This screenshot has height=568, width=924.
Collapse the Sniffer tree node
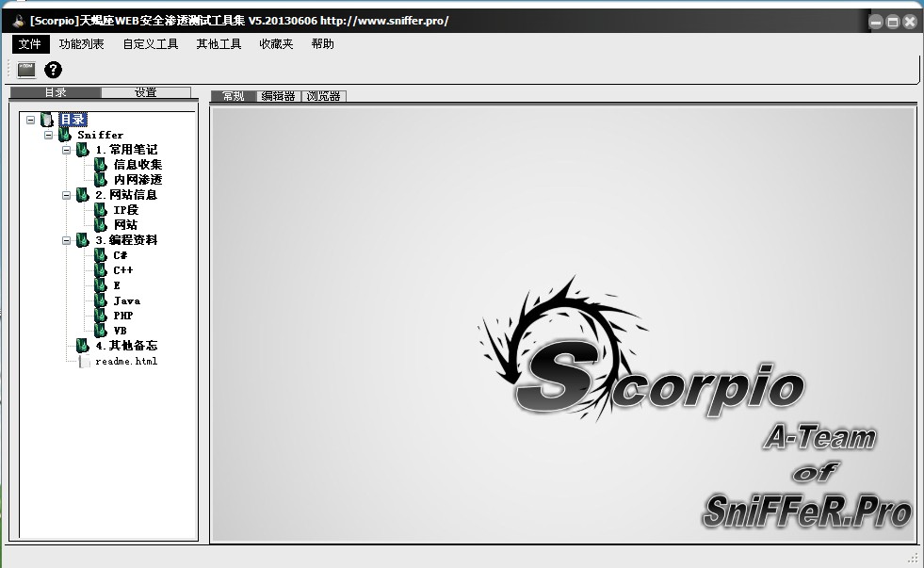pyautogui.click(x=48, y=135)
